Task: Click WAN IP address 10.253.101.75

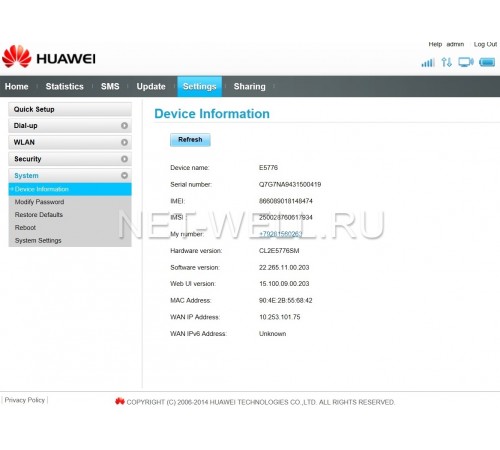Action: click(280, 317)
